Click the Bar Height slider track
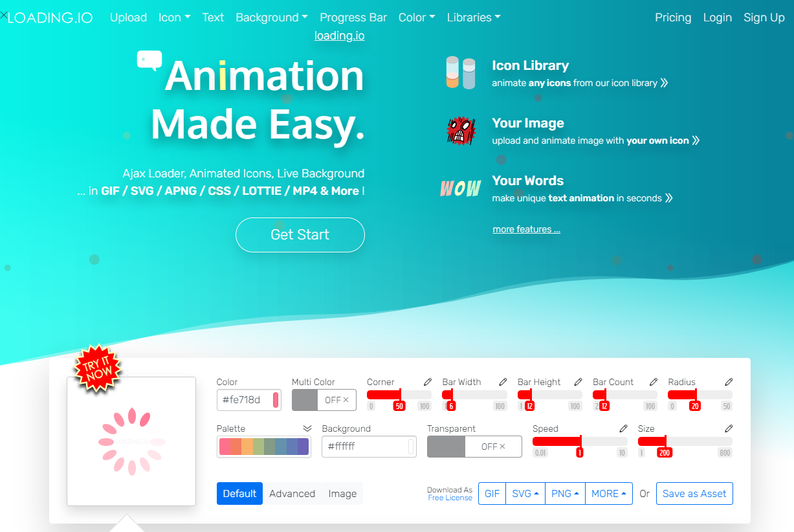This screenshot has height=532, width=794. click(549, 395)
